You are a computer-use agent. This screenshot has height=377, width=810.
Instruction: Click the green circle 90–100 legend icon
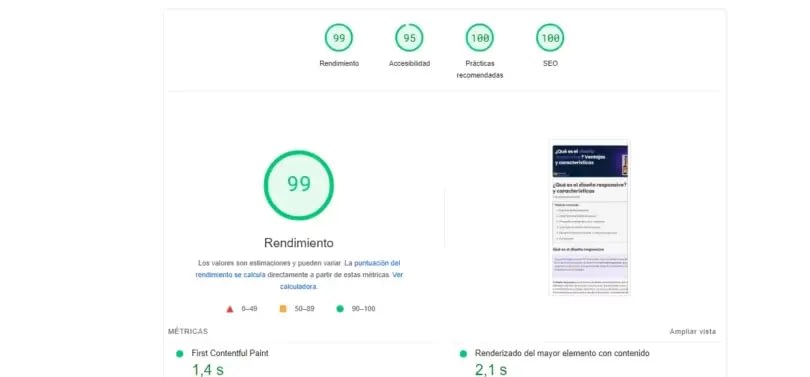click(339, 309)
